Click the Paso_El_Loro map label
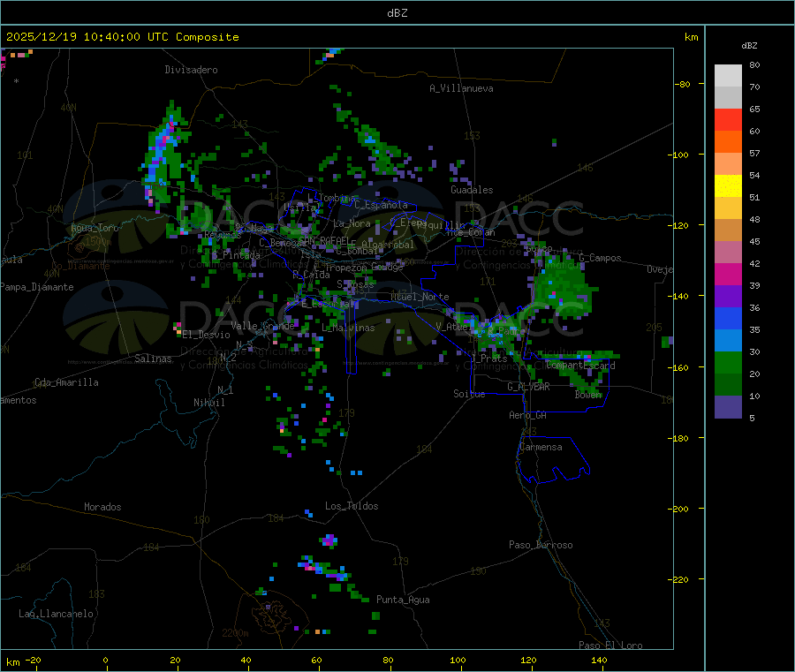This screenshot has width=795, height=672. (x=610, y=646)
